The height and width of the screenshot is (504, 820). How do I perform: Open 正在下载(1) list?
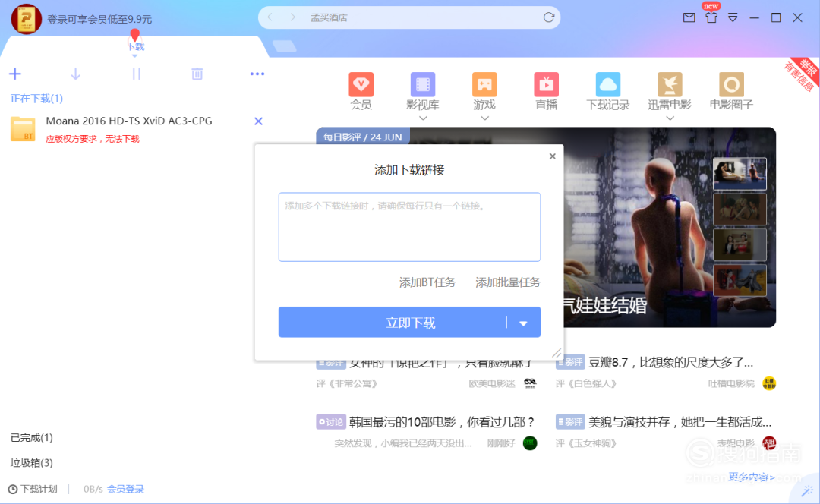pos(36,99)
